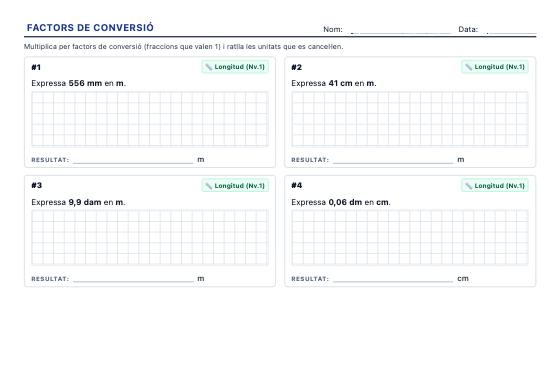Click the #1 exercise number
The width and height of the screenshot is (560, 385).
point(36,67)
